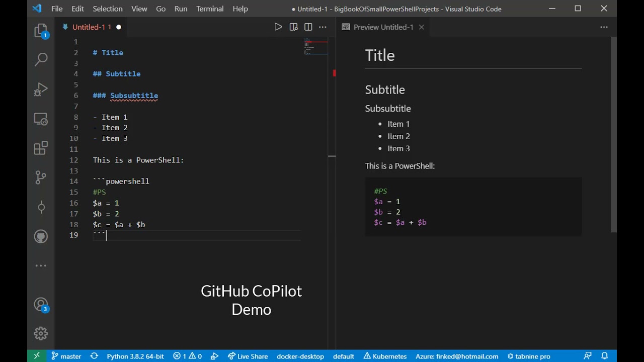Click line number 11 in the editor gutter
This screenshot has height=362, width=644.
(x=74, y=149)
